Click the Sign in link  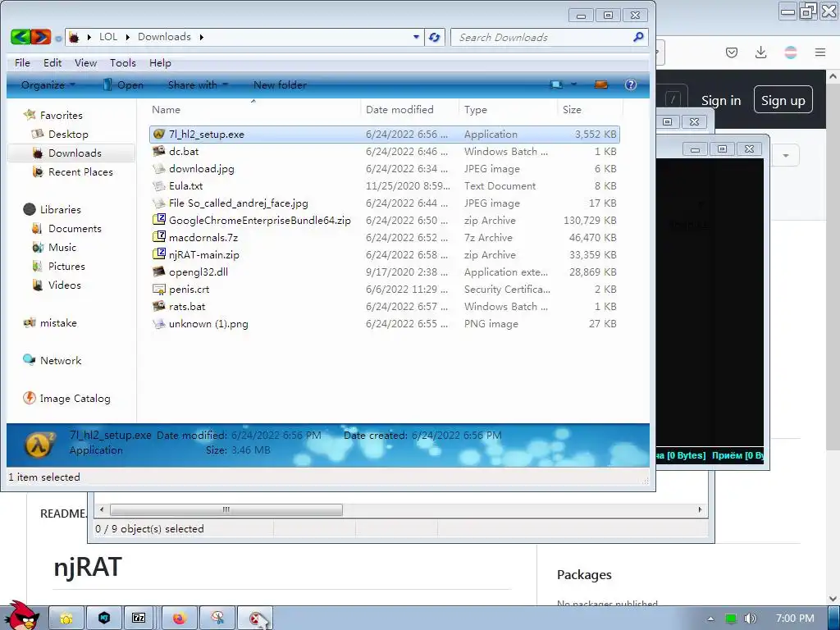(721, 100)
